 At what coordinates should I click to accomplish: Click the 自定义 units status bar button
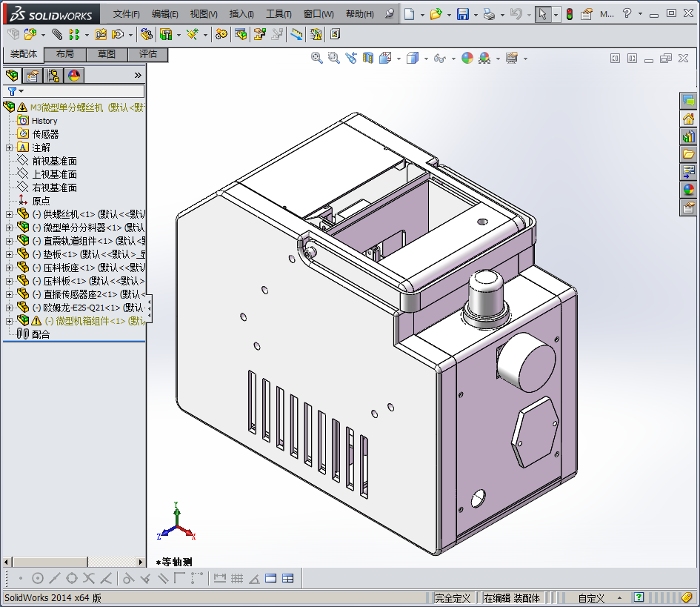pyautogui.click(x=591, y=598)
